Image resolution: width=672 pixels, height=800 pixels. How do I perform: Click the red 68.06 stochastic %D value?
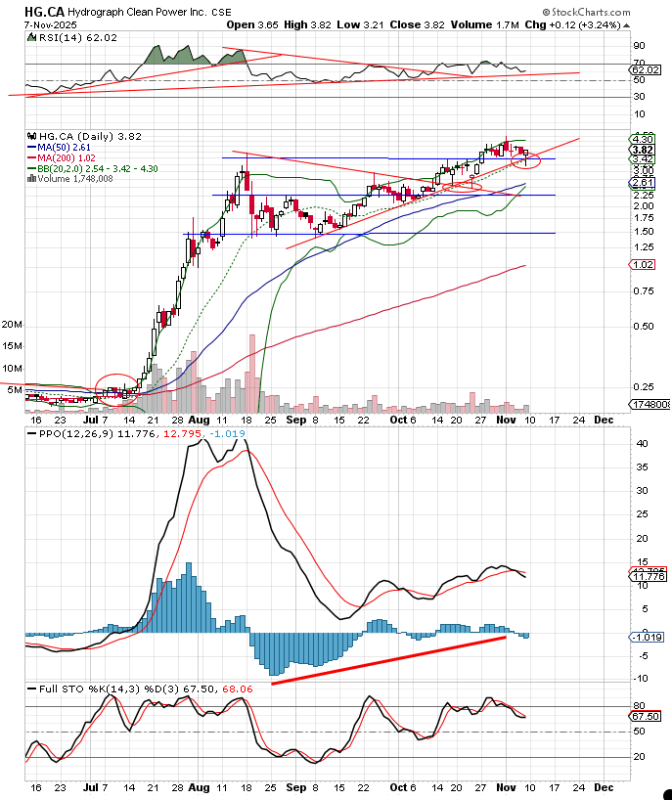pyautogui.click(x=238, y=689)
